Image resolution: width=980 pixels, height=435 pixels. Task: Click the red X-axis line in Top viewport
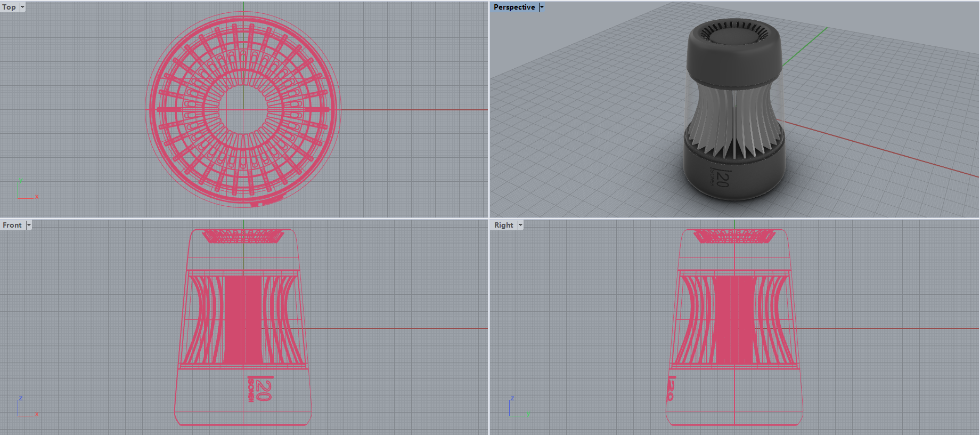415,110
